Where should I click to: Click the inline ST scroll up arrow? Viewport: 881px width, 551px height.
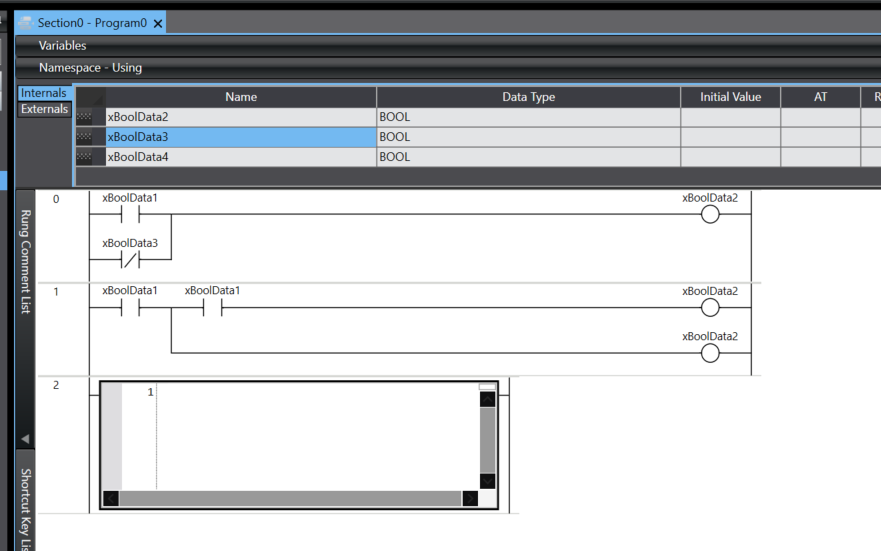[x=487, y=399]
